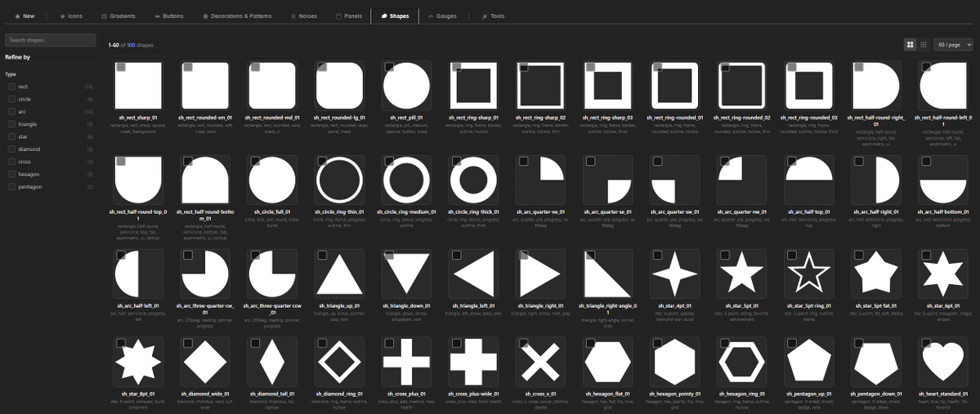Switch to compact grid view icon

coord(923,45)
